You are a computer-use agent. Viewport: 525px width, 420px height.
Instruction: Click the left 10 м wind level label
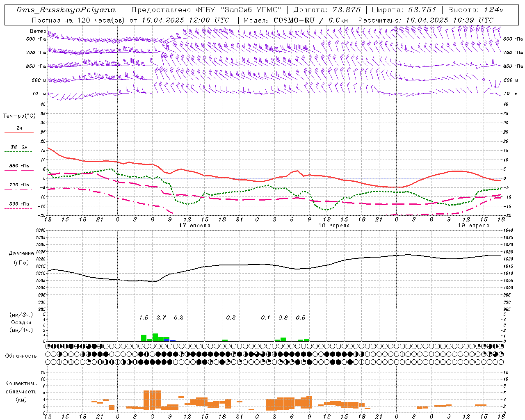tap(39, 94)
